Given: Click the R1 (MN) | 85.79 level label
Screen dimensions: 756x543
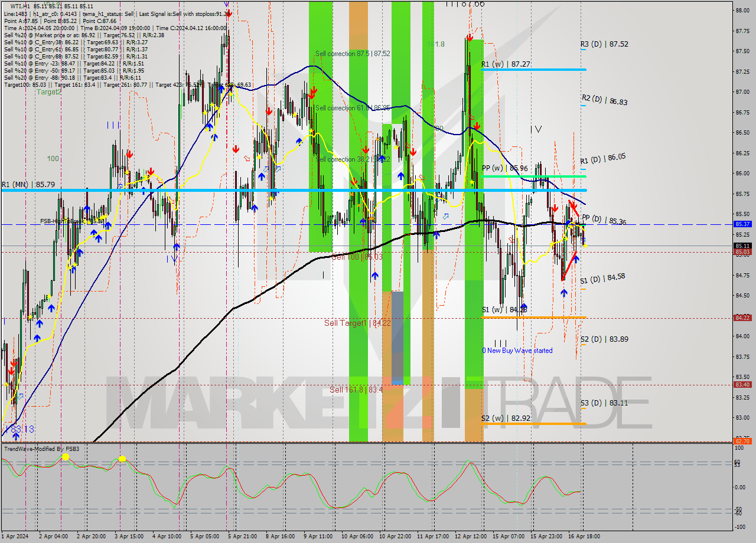Looking at the screenshot, I should (28, 185).
